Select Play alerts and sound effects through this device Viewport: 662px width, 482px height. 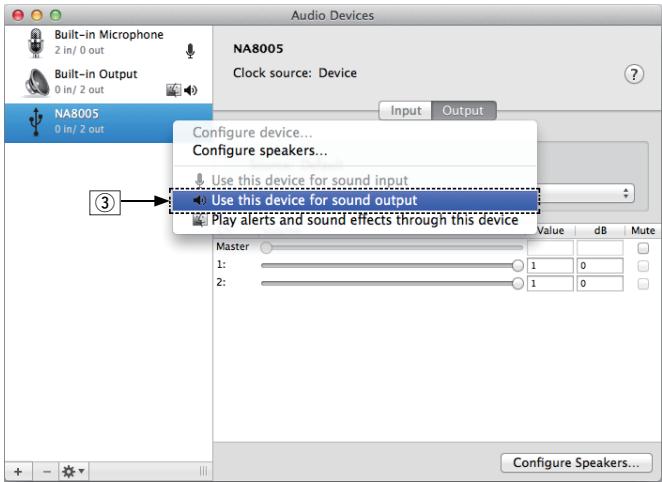[355, 220]
